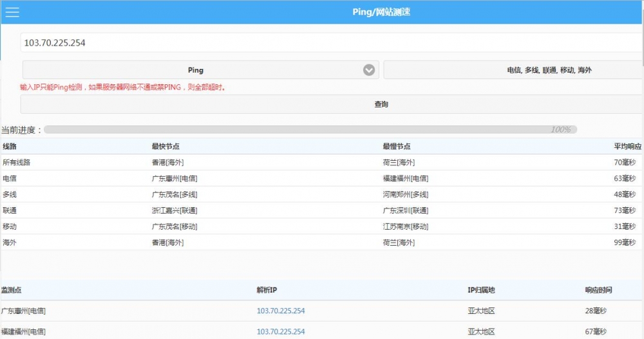Click the 线路 column header
This screenshot has height=339, width=644.
tap(10, 147)
